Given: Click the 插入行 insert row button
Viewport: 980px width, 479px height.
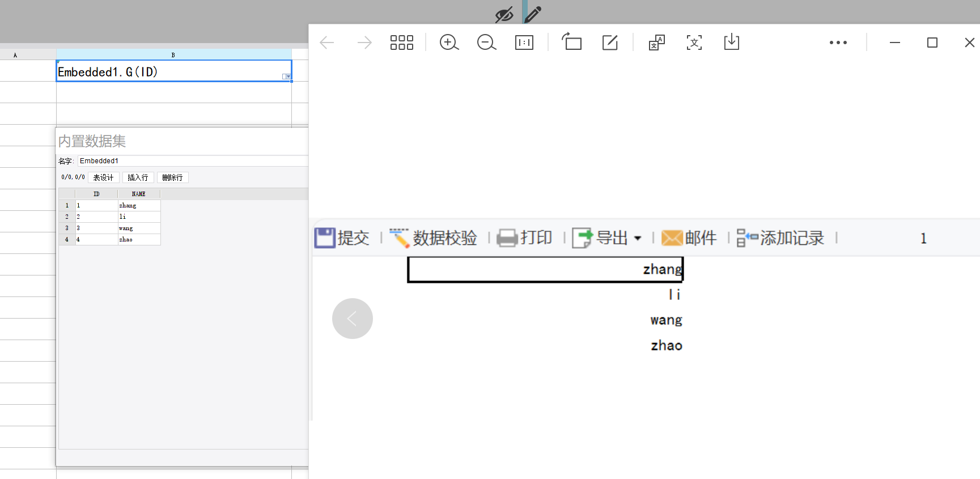Looking at the screenshot, I should coord(138,177).
